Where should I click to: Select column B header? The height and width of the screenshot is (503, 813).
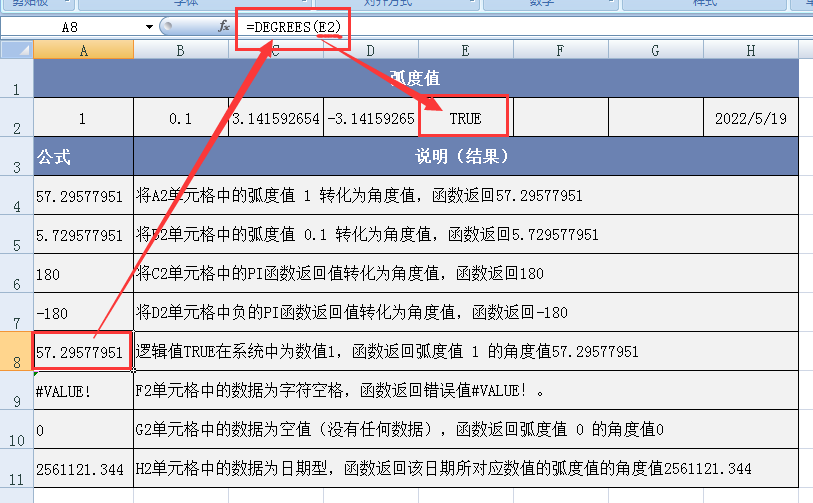[180, 50]
